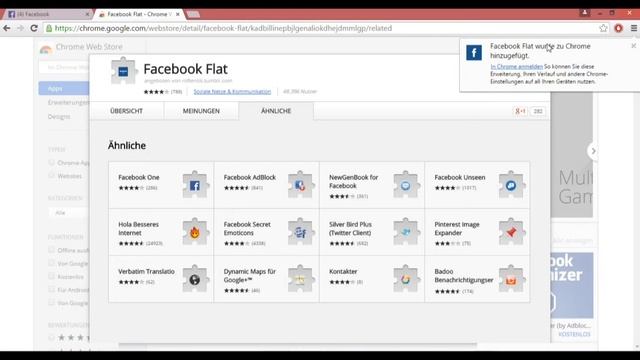Viewport: 640px width, 360px height.
Task: Click the NewGenBook for Facebook icon
Action: pyautogui.click(x=406, y=185)
